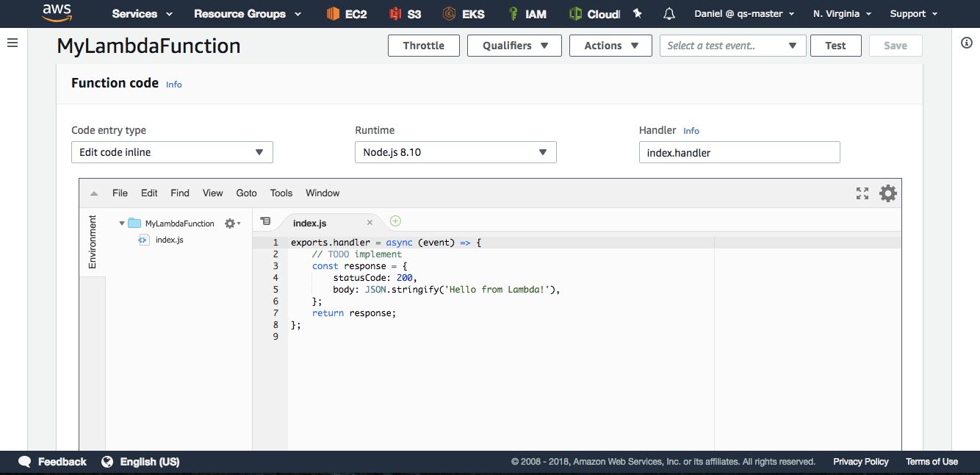The image size is (980, 475).
Task: Click the Throttle button
Action: (424, 46)
